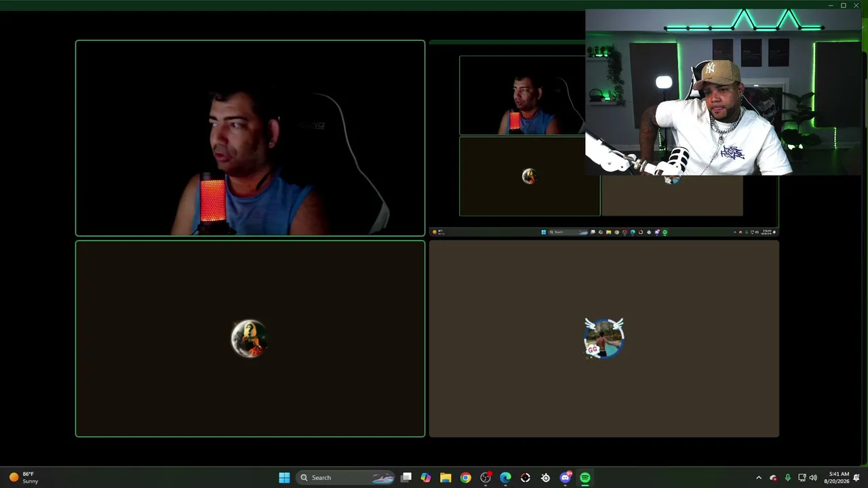The width and height of the screenshot is (868, 488).
Task: Launch Copilot from the taskbar
Action: (425, 478)
